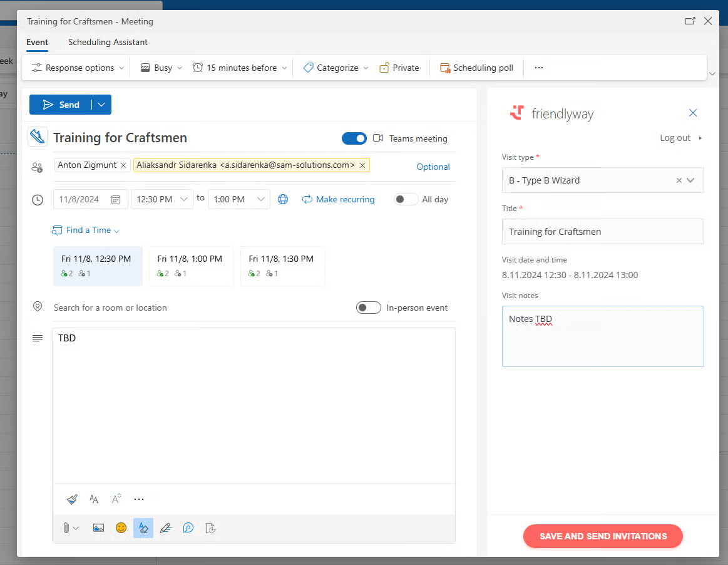Viewport: 728px width, 565px height.
Task: Click the format painter brush icon
Action: [x=72, y=499]
